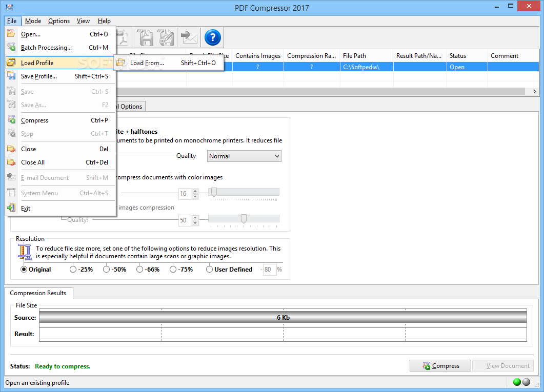Open Help via the blue question mark icon
The width and height of the screenshot is (544, 392).
pyautogui.click(x=212, y=37)
